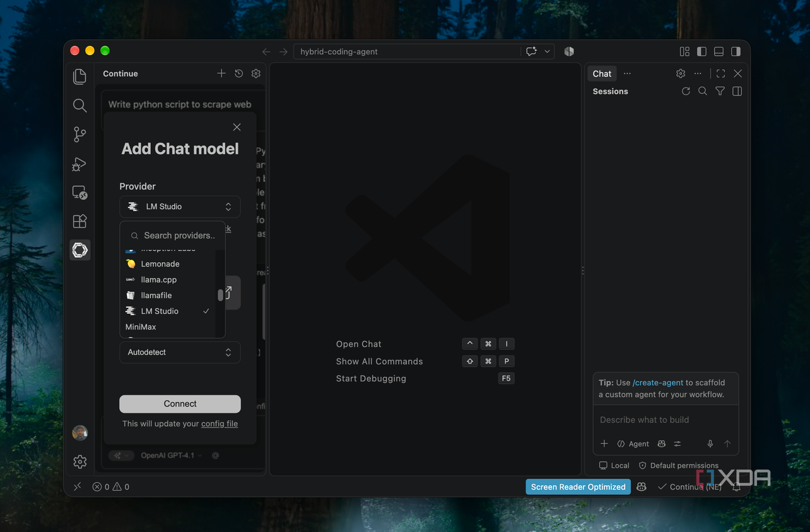Search within Sessions
This screenshot has width=810, height=532.
[703, 91]
